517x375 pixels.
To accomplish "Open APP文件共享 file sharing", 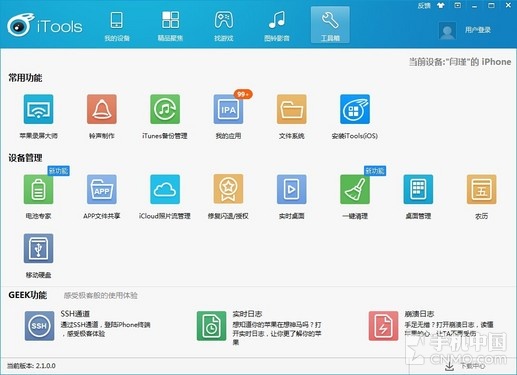I will pyautogui.click(x=102, y=189).
